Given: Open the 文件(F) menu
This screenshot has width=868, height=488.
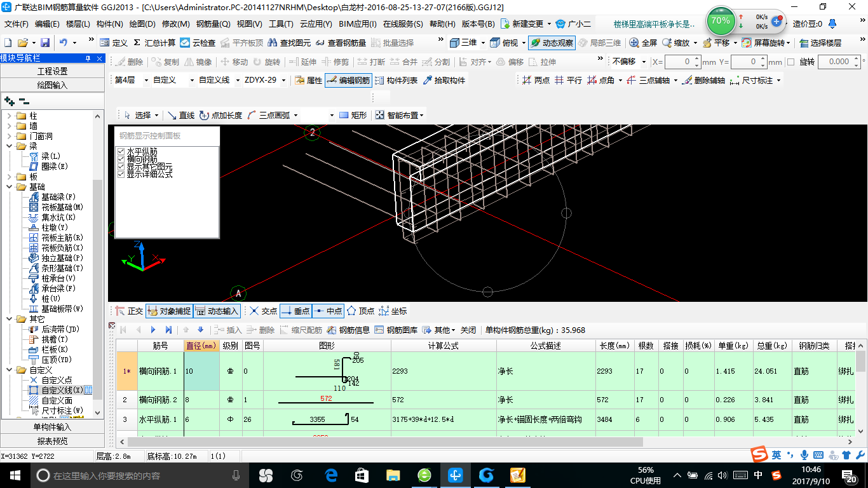Looking at the screenshot, I should pos(17,24).
